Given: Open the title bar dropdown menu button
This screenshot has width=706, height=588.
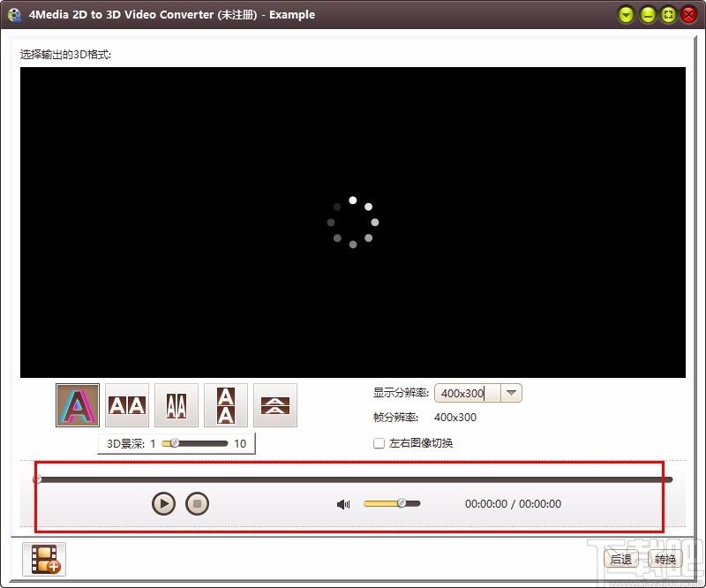Looking at the screenshot, I should (626, 15).
